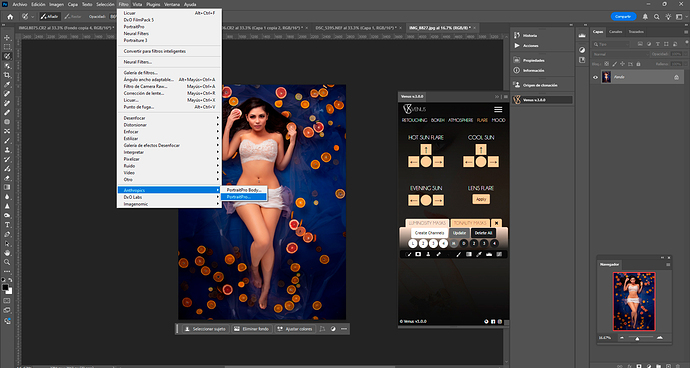Toggle lock transparent pixels in Layers
Viewport: 690px width, 368px height.
coord(605,64)
